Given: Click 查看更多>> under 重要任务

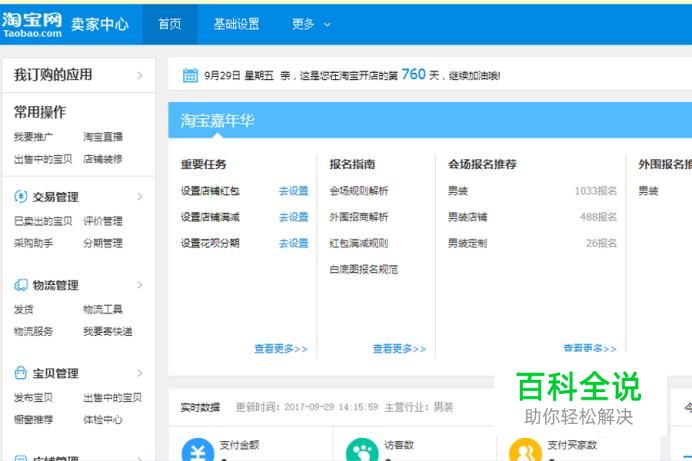Looking at the screenshot, I should tap(281, 349).
